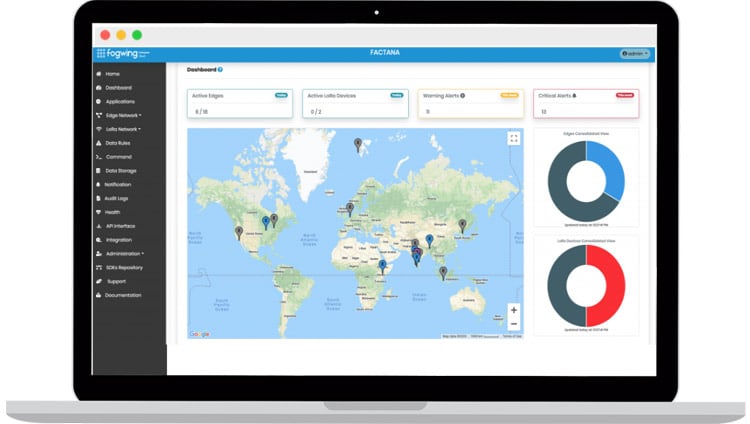Open the admin user dropdown
The width and height of the screenshot is (750, 424).
pyautogui.click(x=635, y=53)
